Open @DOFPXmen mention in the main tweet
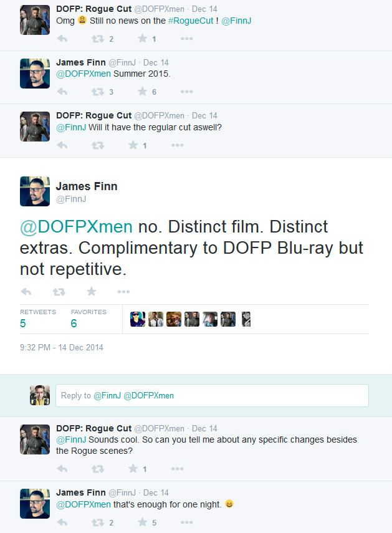 77,227
